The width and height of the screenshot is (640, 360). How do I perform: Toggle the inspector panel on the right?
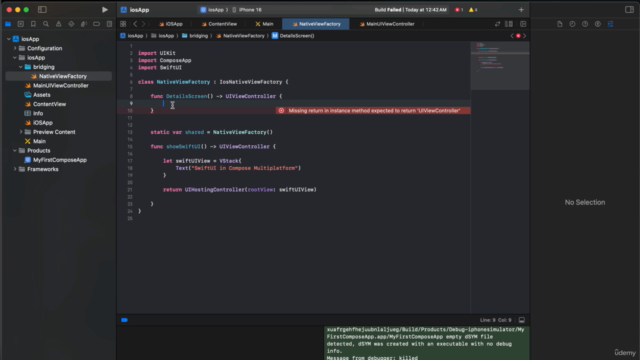629,9
